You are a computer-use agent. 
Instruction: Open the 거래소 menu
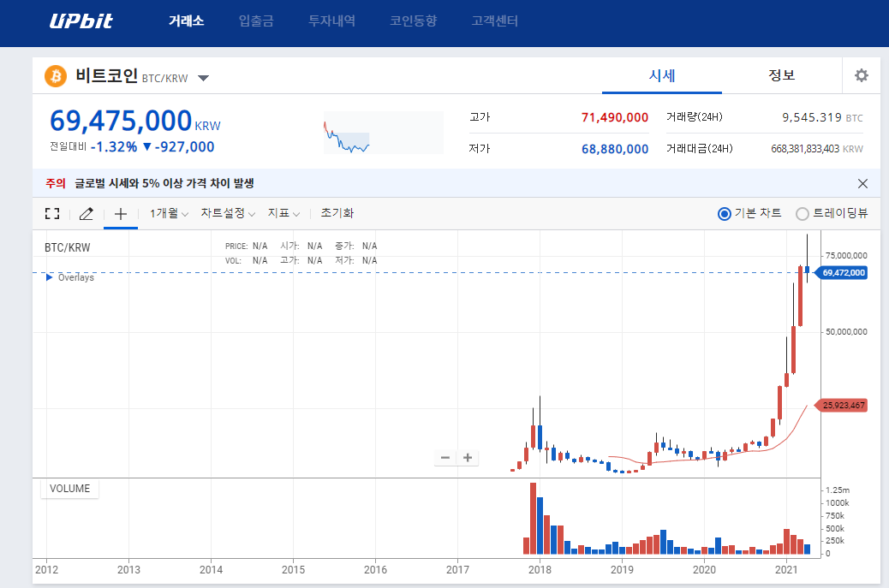(186, 21)
